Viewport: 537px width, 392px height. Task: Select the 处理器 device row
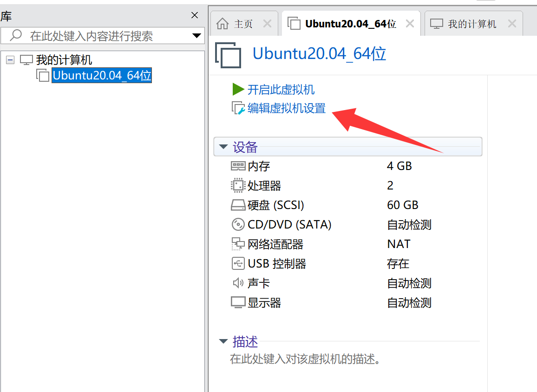coord(347,186)
